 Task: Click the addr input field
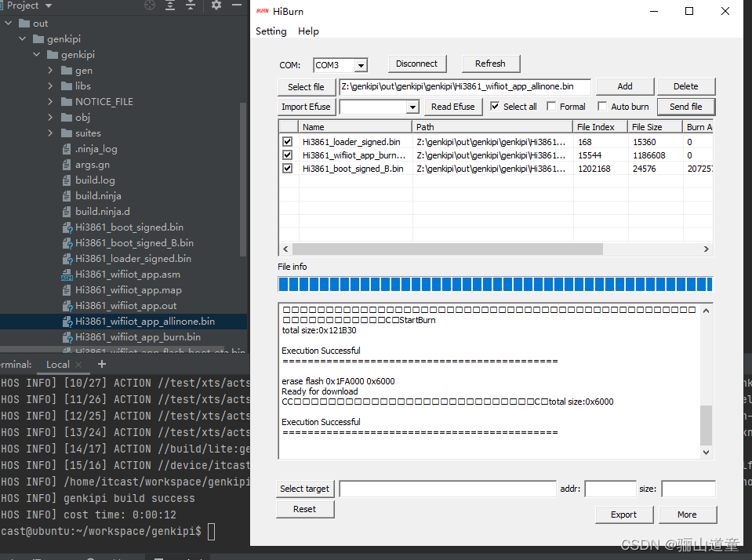[611, 489]
